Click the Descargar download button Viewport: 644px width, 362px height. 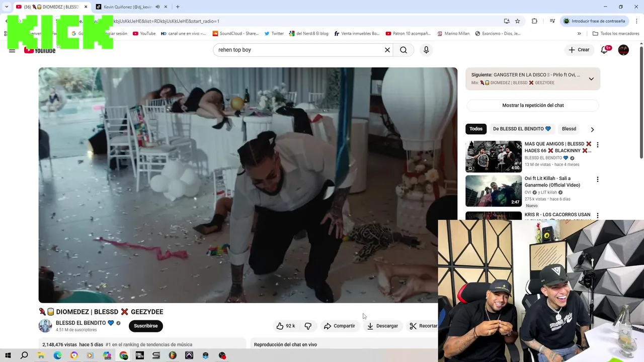click(x=382, y=326)
